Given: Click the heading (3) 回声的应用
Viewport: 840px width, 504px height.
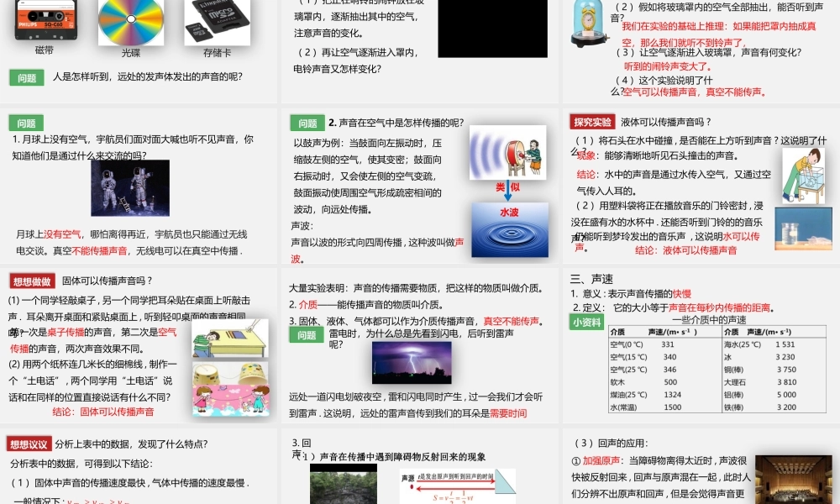Looking at the screenshot, I should click(612, 443).
